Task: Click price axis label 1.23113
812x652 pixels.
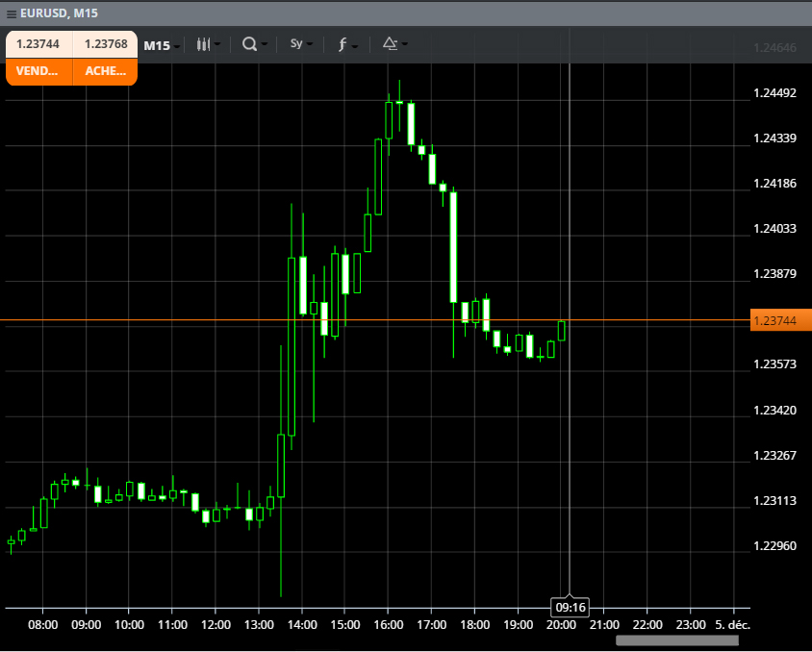Action: point(774,500)
